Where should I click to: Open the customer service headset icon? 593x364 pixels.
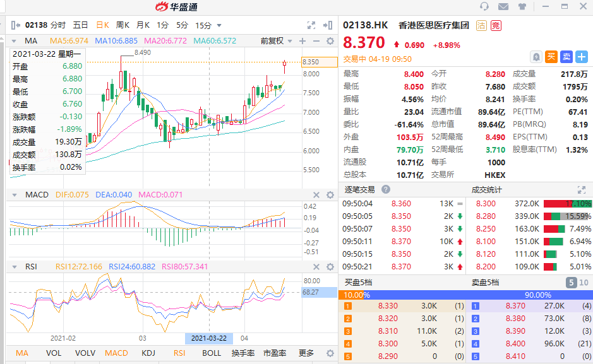[x=484, y=6]
